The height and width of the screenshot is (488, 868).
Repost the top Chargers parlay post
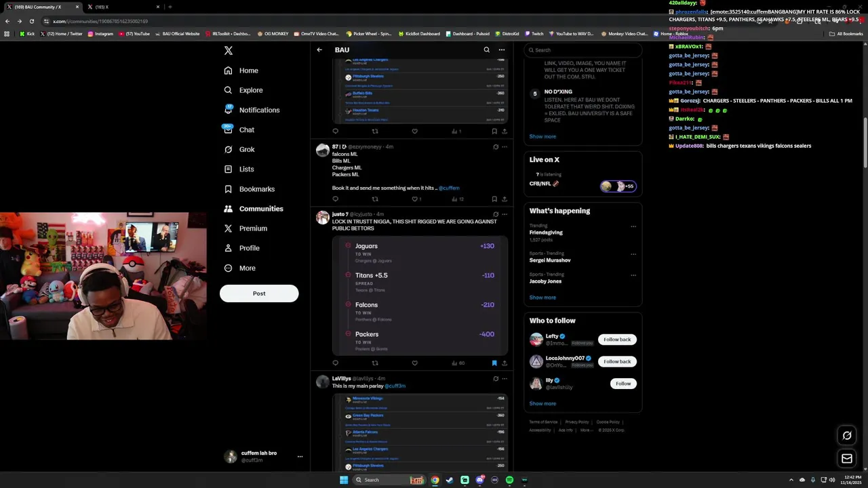click(375, 131)
